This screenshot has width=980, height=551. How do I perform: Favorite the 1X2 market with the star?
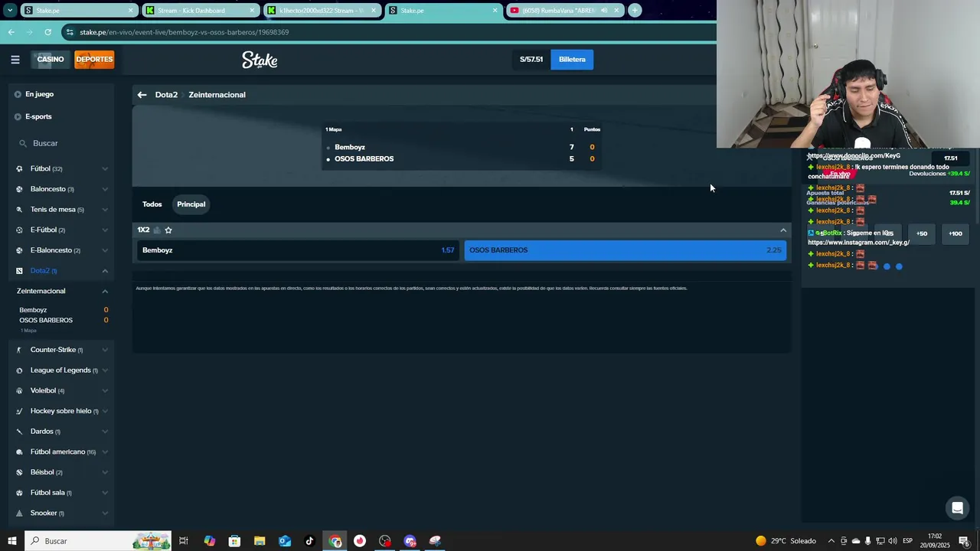pyautogui.click(x=168, y=230)
